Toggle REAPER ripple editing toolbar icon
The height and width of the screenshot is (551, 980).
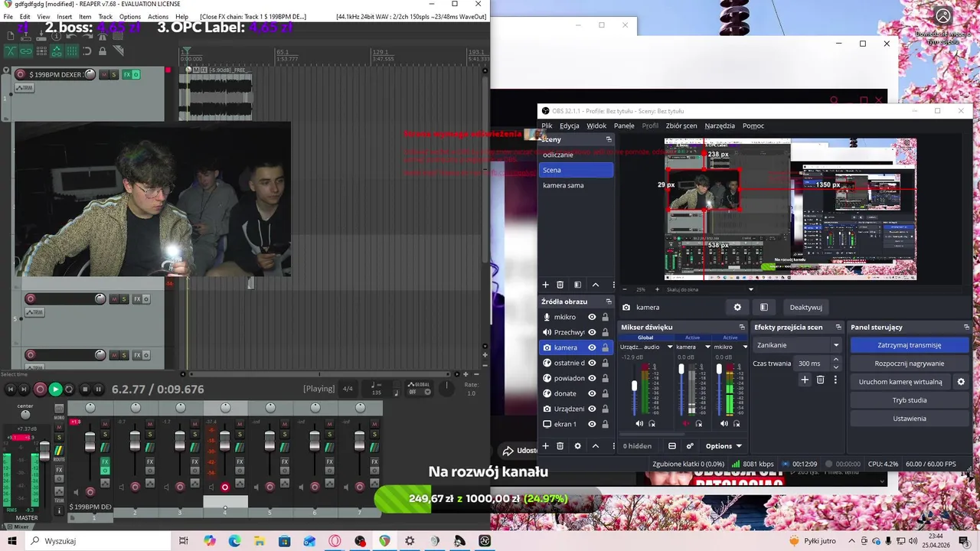tap(41, 51)
